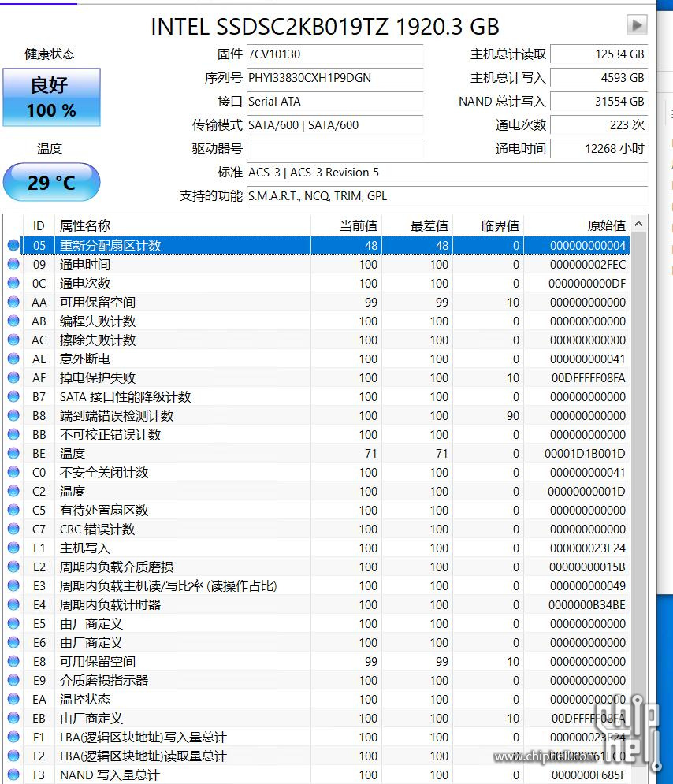This screenshot has height=784, width=673.
Task: Click the 临界值 column header
Action: tap(500, 225)
